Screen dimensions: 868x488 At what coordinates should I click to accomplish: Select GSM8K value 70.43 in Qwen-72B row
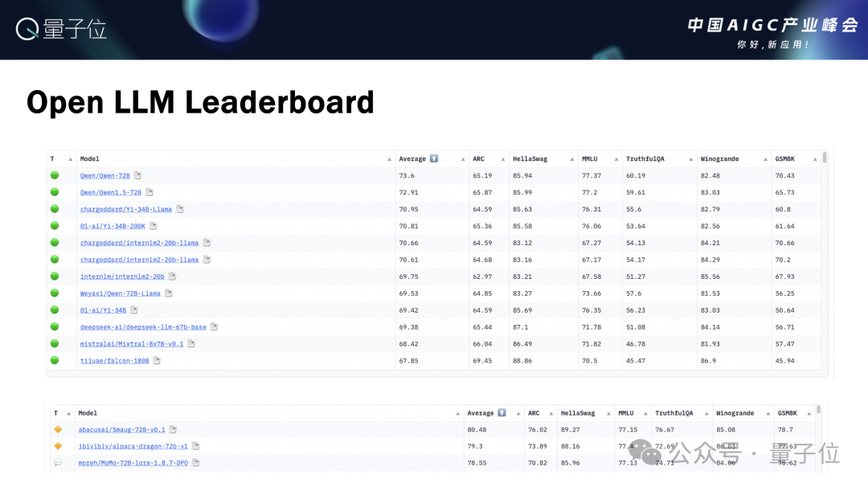point(784,175)
